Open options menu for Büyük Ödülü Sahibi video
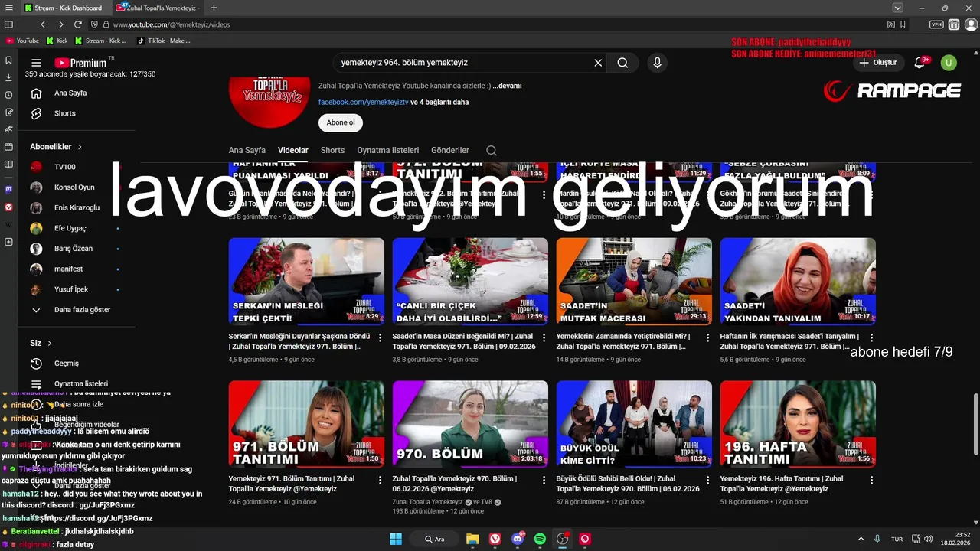The width and height of the screenshot is (980, 551). click(x=707, y=480)
